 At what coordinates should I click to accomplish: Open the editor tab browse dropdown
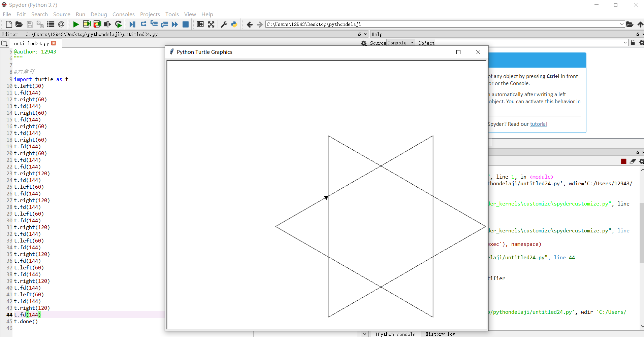tap(4, 43)
